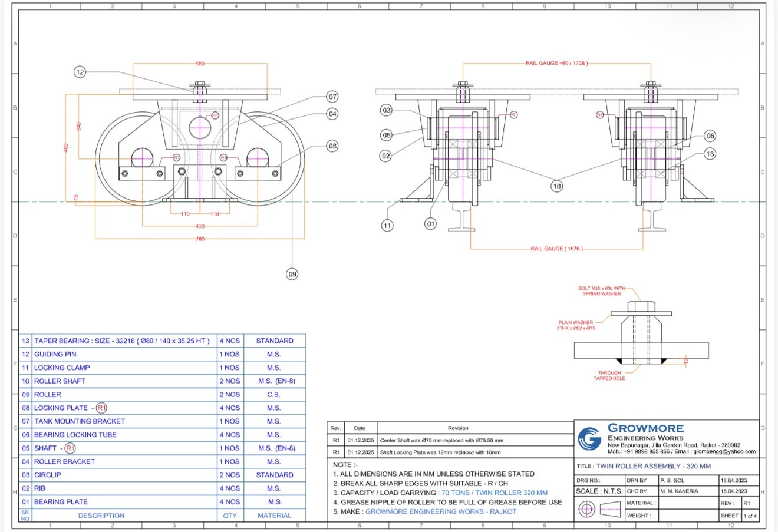Click the '2 NOS' quantity for CIRCLIP
Image resolution: width=778 pixels, height=532 pixels.
(x=230, y=475)
